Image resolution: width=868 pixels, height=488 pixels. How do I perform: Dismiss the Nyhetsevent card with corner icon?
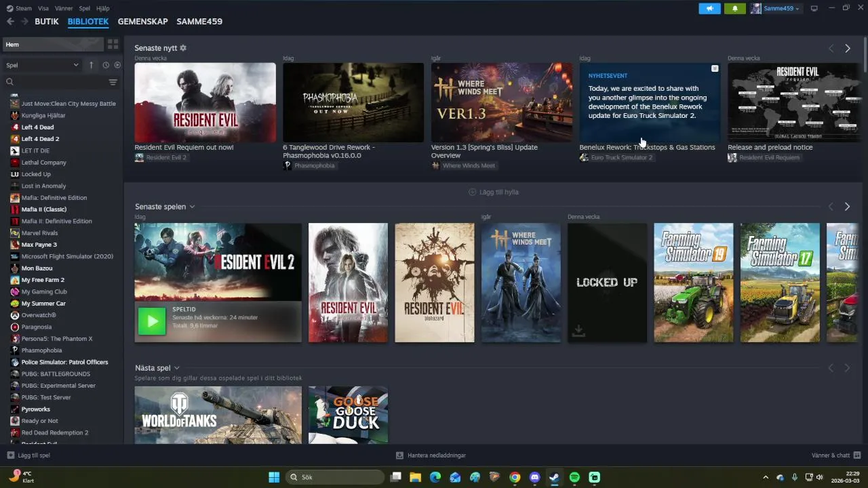[715, 68]
